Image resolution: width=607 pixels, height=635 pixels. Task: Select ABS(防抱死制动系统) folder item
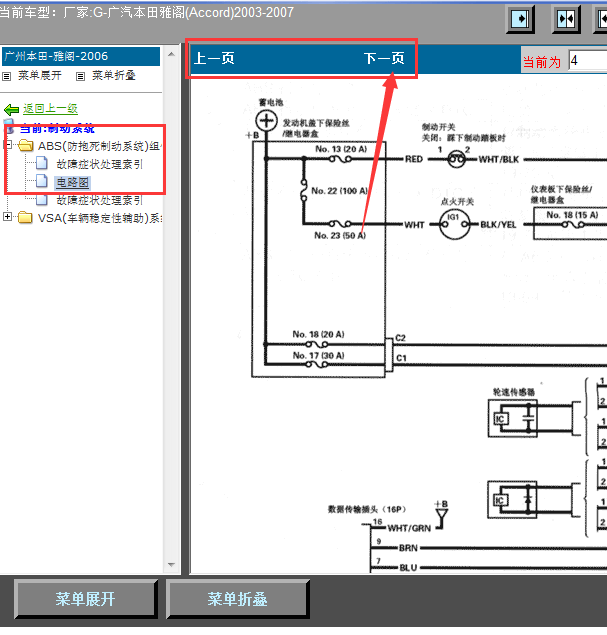pyautogui.click(x=99, y=146)
